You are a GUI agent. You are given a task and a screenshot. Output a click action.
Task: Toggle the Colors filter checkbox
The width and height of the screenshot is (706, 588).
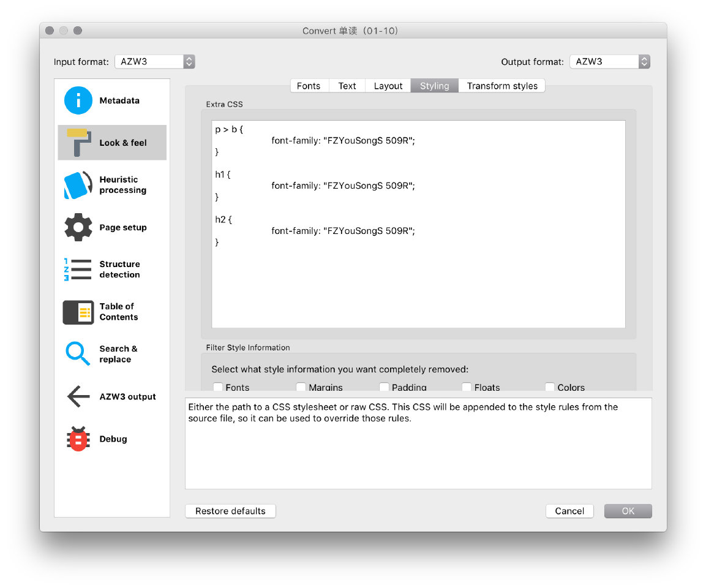(550, 387)
